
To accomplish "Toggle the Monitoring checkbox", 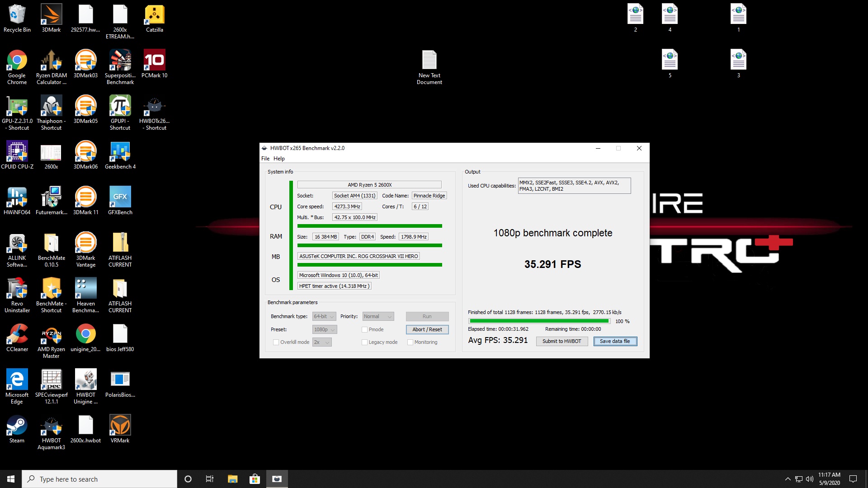I will [x=410, y=342].
